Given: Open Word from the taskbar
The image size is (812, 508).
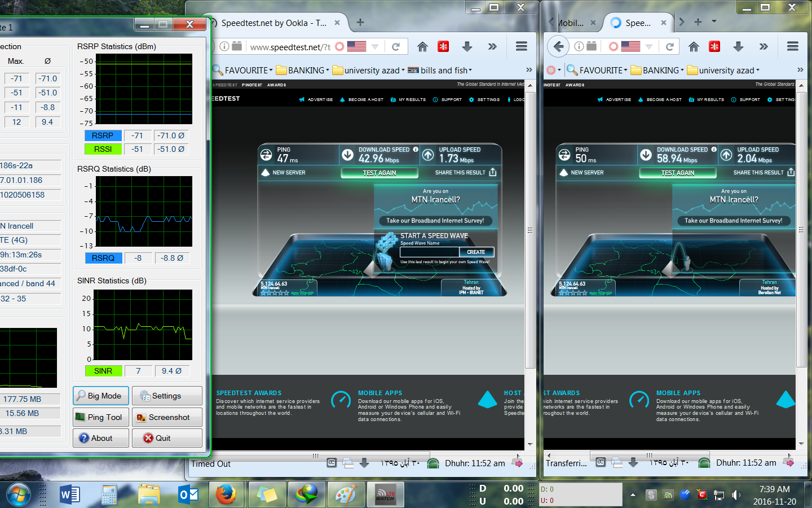Looking at the screenshot, I should 70,495.
